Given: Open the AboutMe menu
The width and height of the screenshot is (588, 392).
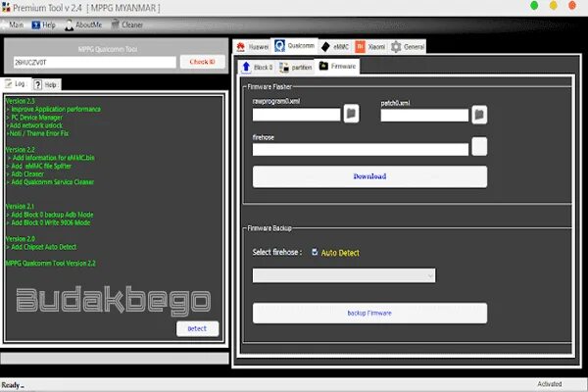Looking at the screenshot, I should tap(83, 25).
